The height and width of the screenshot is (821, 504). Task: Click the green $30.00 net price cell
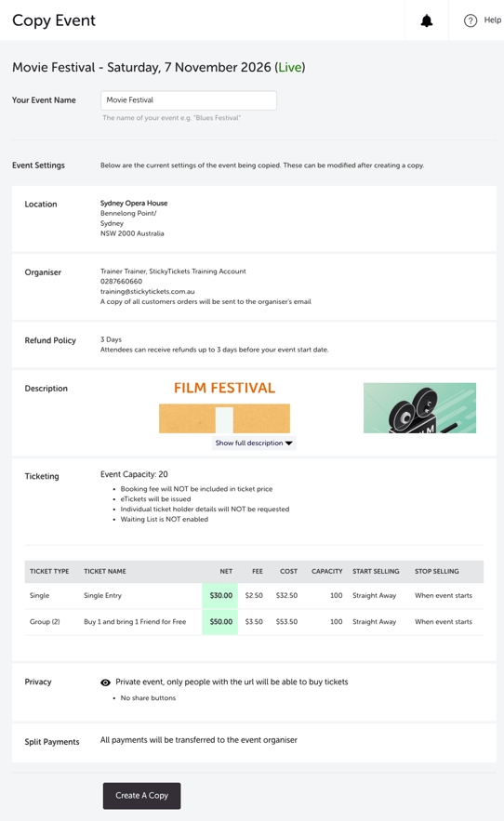coord(220,595)
